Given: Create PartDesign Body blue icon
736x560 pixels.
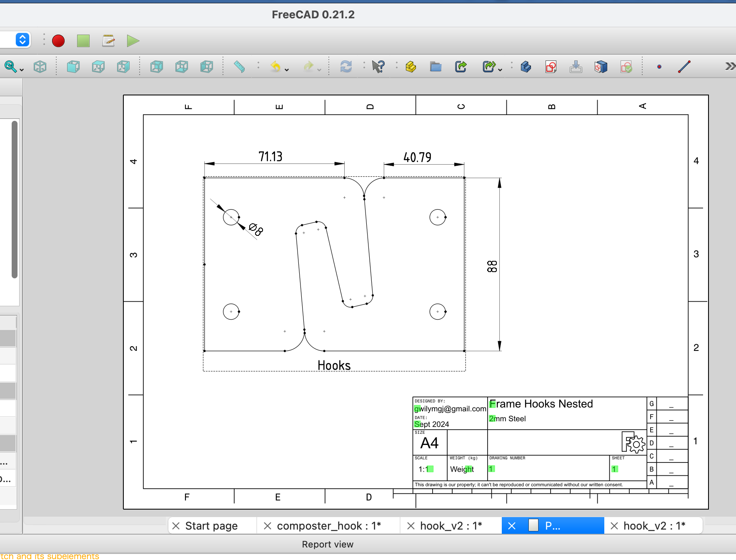Looking at the screenshot, I should [526, 67].
